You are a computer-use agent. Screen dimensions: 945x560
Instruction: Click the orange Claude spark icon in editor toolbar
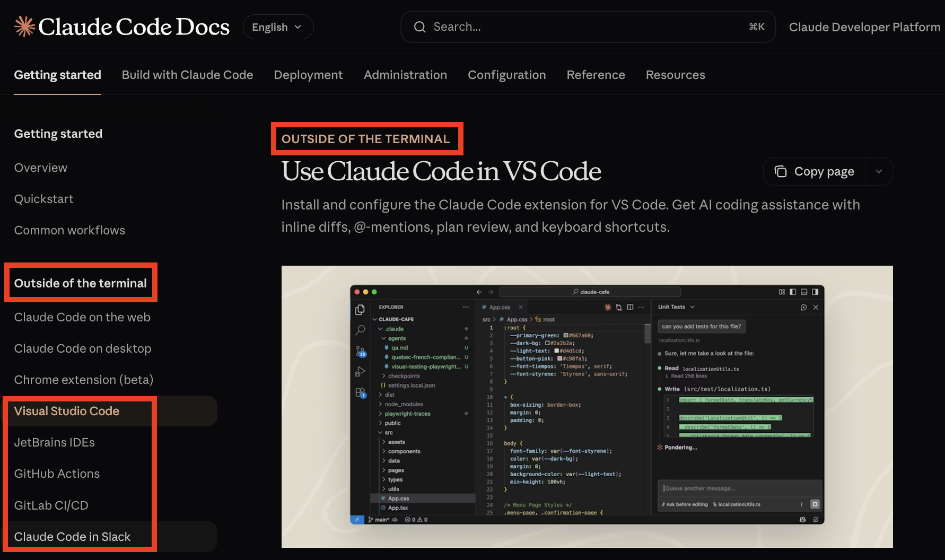point(608,307)
